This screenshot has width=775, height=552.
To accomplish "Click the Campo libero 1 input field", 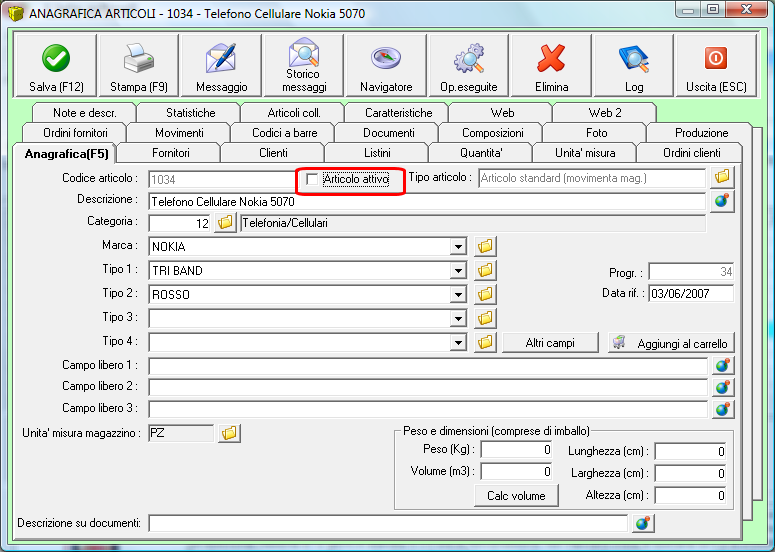I will [x=428, y=366].
